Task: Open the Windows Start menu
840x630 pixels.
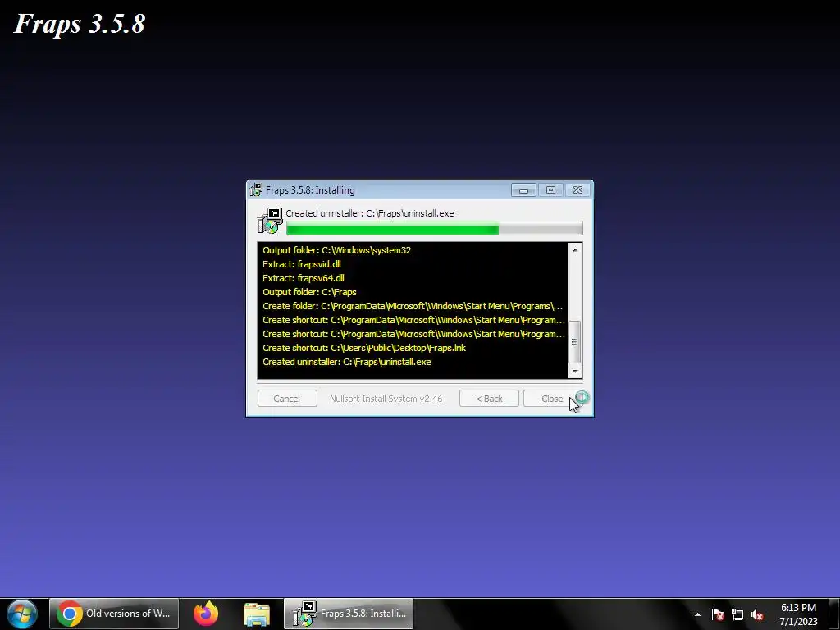Action: pyautogui.click(x=22, y=614)
